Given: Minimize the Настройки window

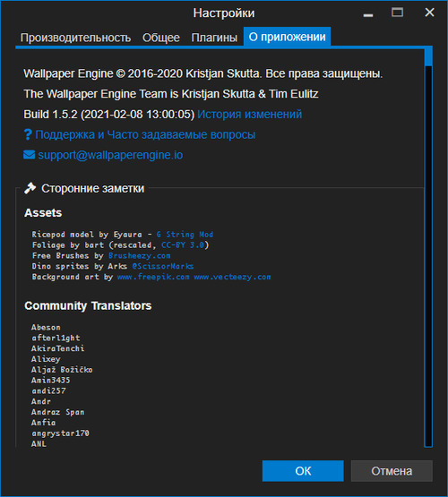Looking at the screenshot, I should [x=368, y=13].
